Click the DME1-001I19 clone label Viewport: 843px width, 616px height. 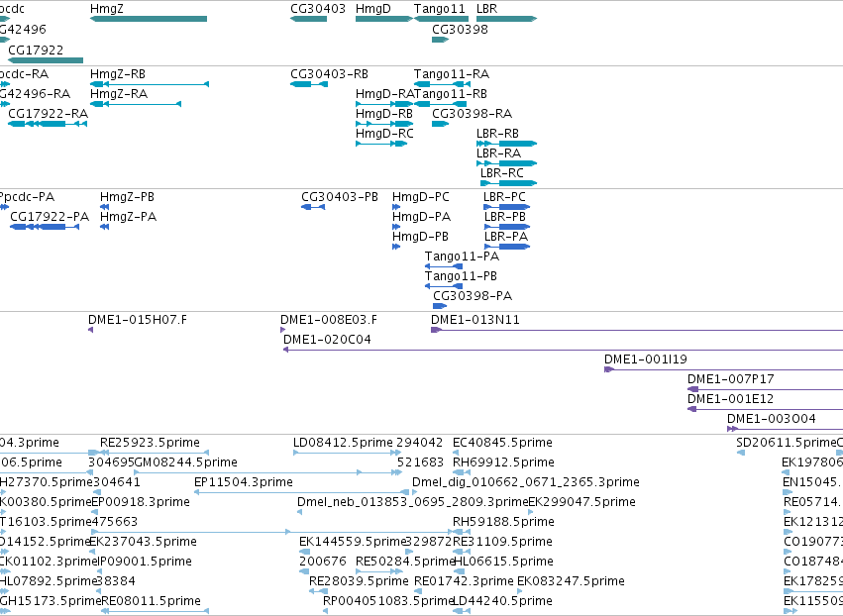[x=646, y=360]
